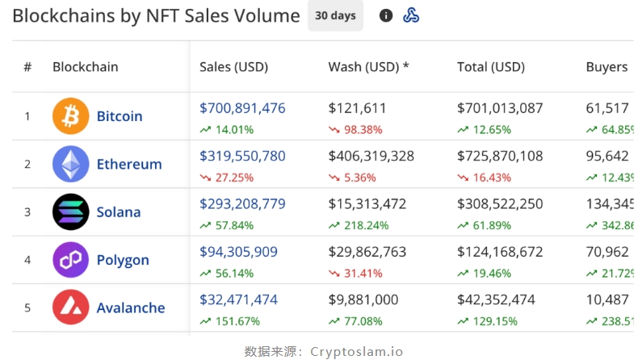Click Ethereum sales $319,550,780 link

tap(242, 156)
